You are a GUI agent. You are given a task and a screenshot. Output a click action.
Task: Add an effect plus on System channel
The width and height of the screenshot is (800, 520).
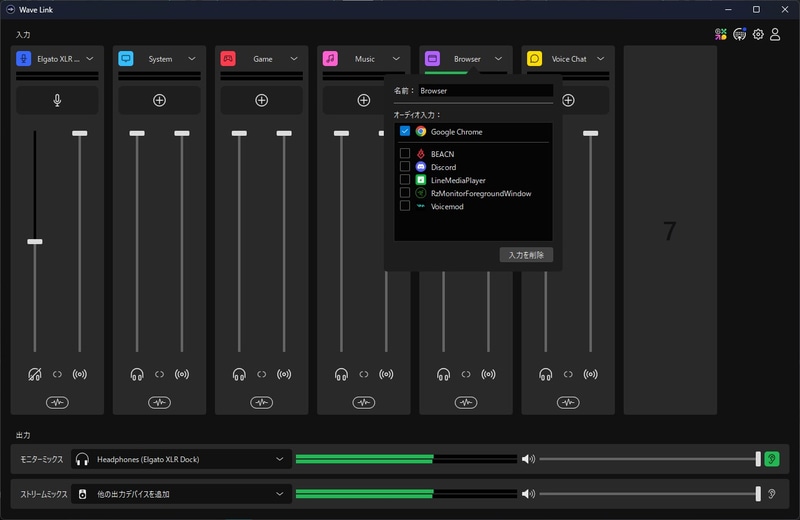(x=159, y=100)
